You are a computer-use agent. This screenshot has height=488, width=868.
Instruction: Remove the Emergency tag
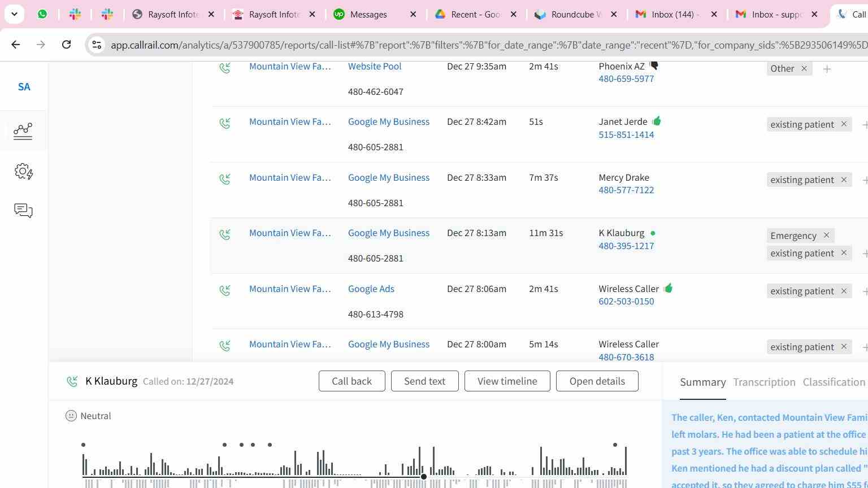(826, 235)
